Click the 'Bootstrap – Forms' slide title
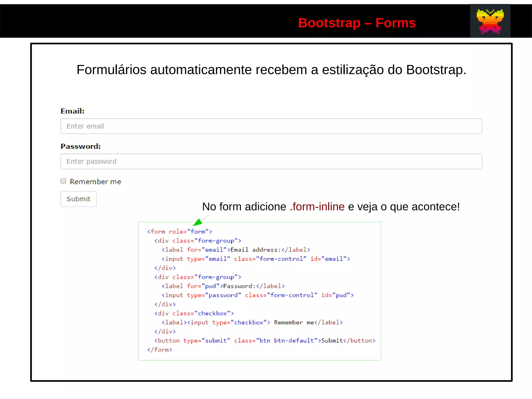 [357, 23]
